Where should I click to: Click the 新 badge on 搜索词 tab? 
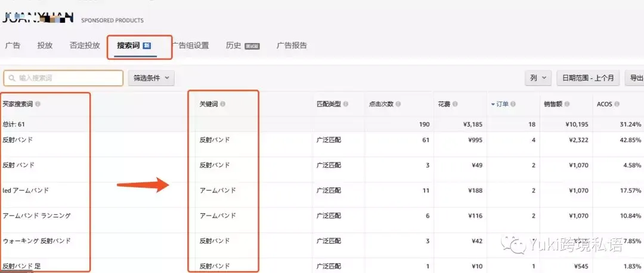[x=147, y=46]
